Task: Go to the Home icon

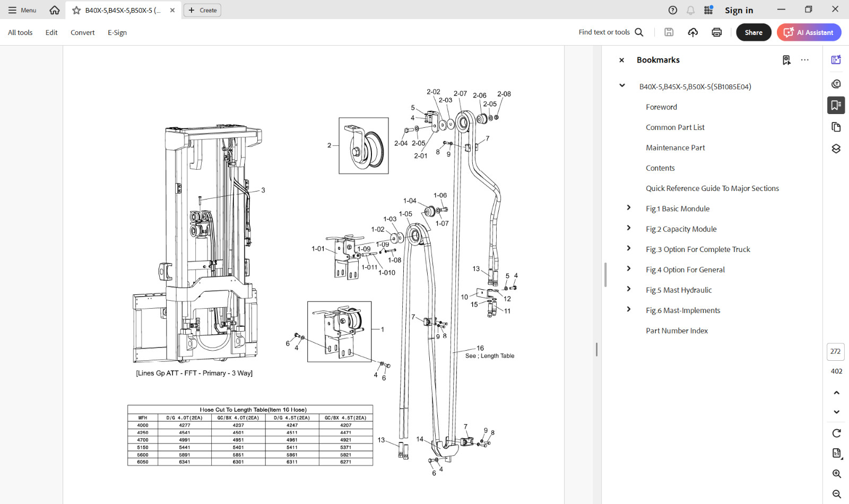Action: 55,10
